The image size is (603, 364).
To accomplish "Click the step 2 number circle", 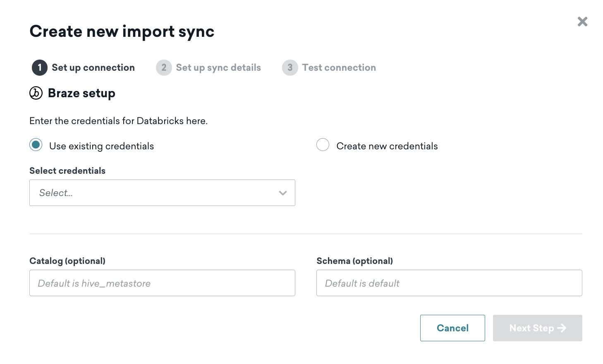I will pos(164,67).
